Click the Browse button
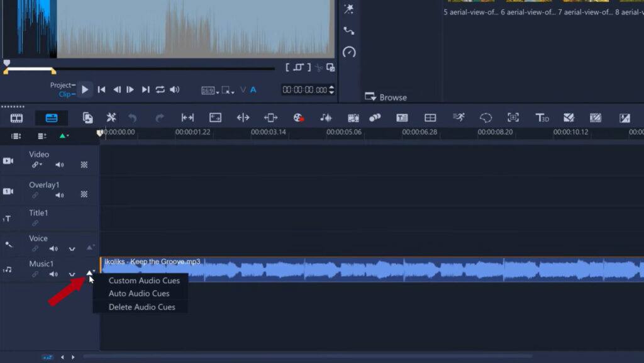 click(x=391, y=98)
